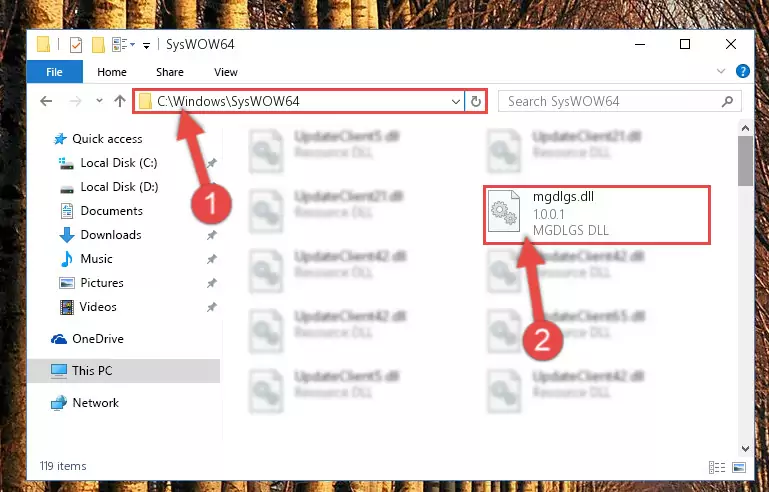
Task: Open Downloads in the sidebar
Action: coord(111,235)
